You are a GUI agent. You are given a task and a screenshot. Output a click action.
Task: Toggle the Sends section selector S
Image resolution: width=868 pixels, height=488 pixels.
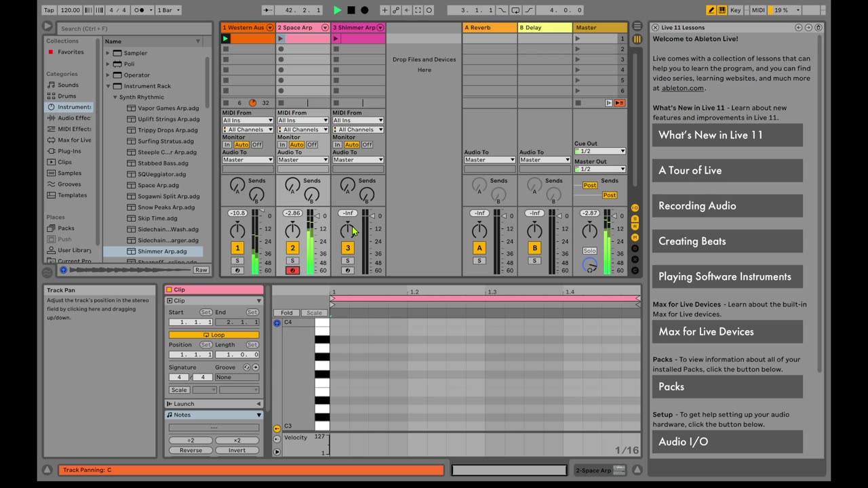(635, 218)
